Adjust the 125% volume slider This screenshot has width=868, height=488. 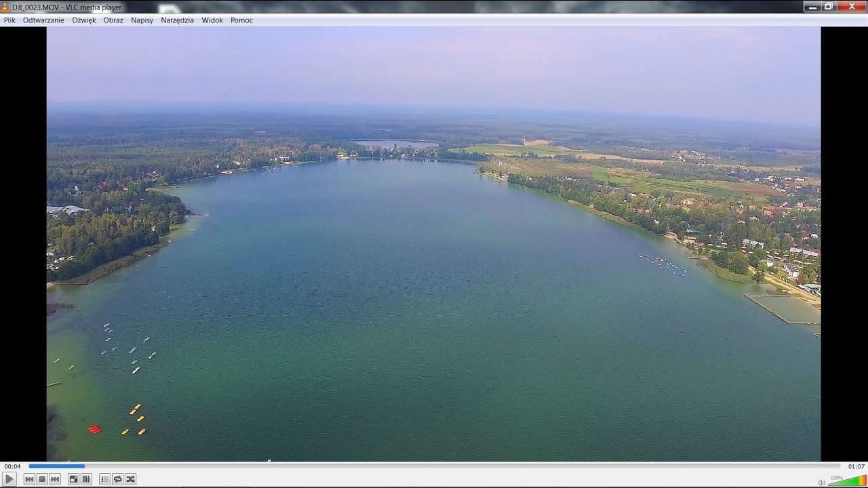tap(847, 481)
